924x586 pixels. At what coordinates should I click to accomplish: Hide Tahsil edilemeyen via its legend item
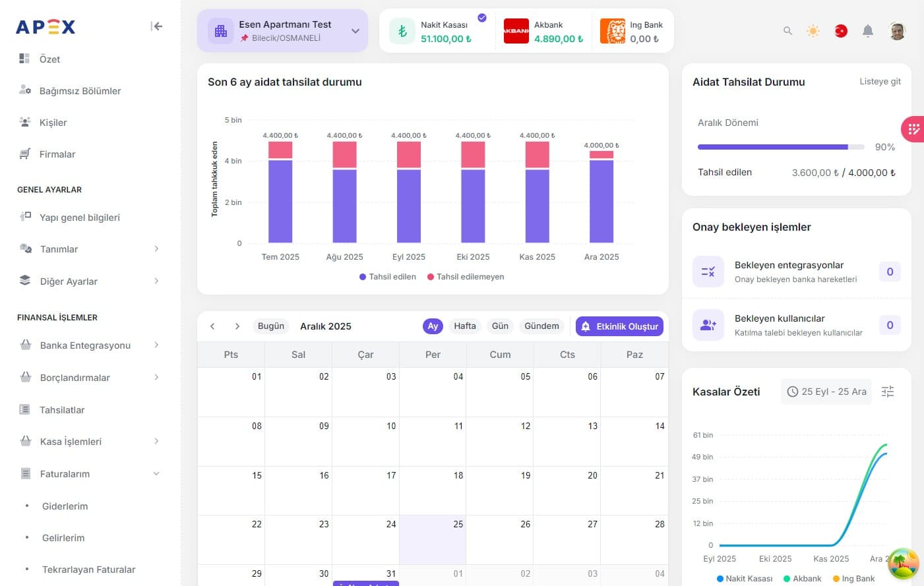466,277
